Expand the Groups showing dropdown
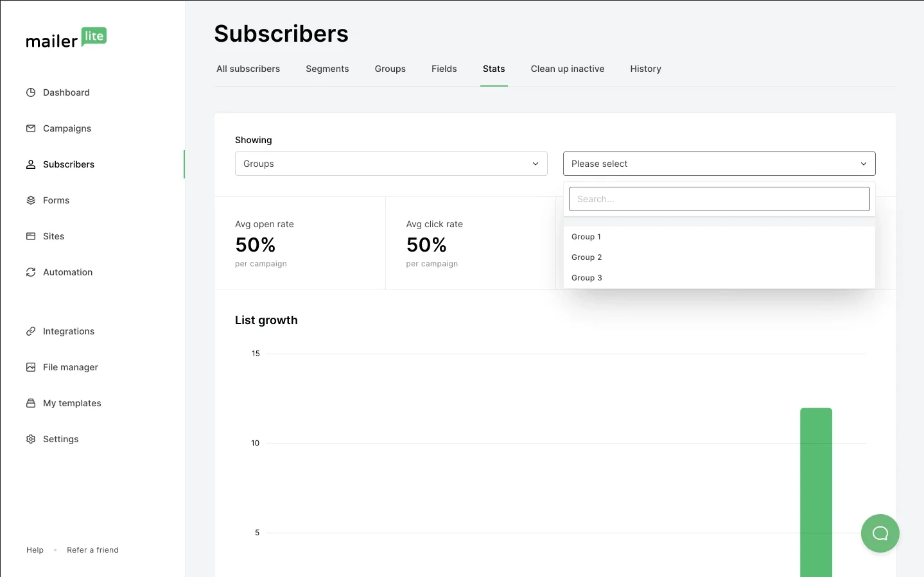924x577 pixels. pyautogui.click(x=391, y=164)
